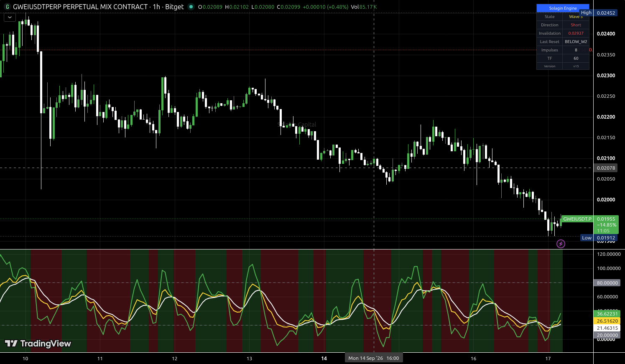This screenshot has width=625, height=364.
Task: Click the 36.62231 green indicator value
Action: (607, 314)
